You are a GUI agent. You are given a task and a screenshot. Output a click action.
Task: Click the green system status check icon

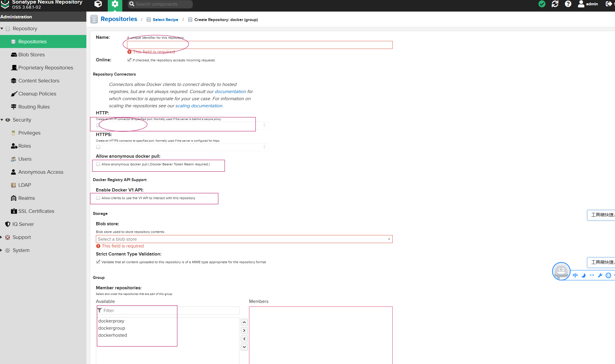(542, 4)
